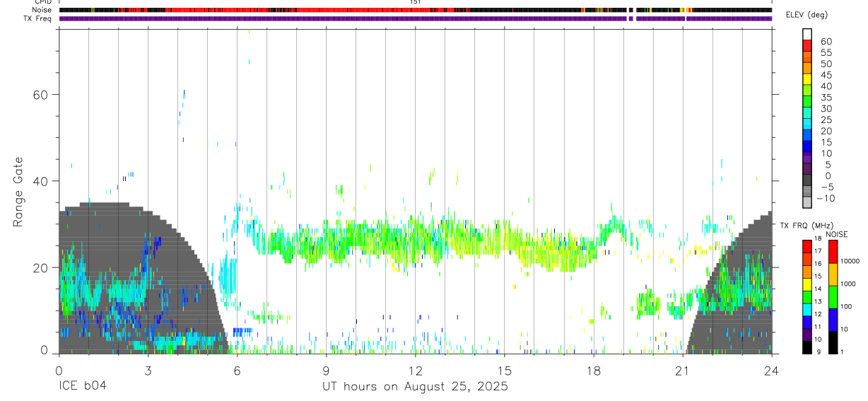Screen dimensions: 868x401
Task: Click the black 9–10 MHz swatch in TX FRQ legend
Action: tap(807, 347)
